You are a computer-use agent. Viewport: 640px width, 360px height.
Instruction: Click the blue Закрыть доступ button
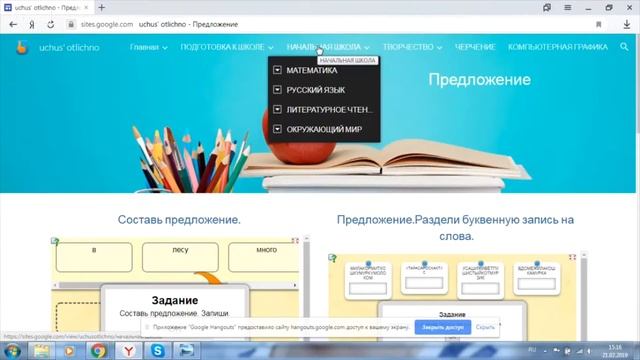443,327
